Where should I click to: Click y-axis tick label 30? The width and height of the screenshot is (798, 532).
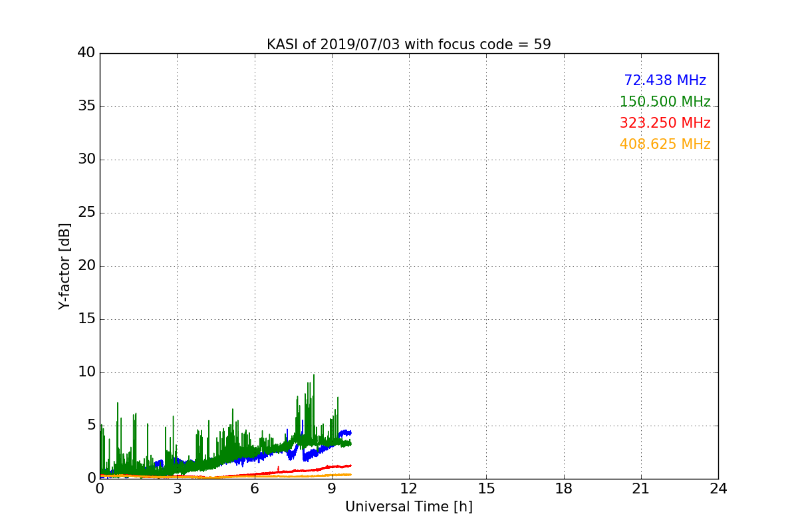tap(86, 160)
